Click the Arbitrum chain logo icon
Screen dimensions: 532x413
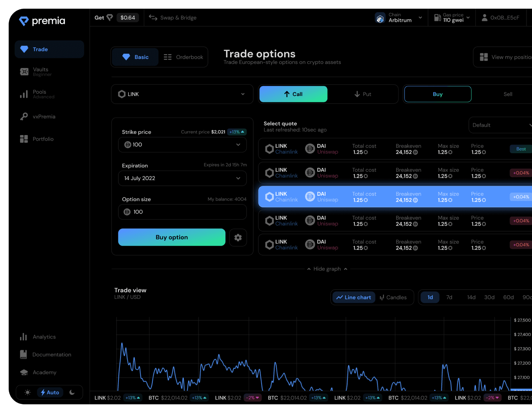pos(380,18)
